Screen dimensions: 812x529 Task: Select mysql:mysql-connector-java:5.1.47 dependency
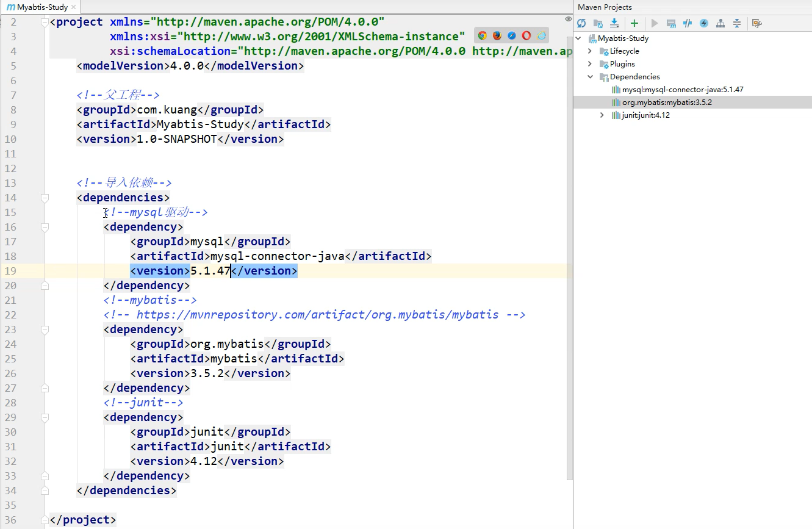[x=683, y=90]
